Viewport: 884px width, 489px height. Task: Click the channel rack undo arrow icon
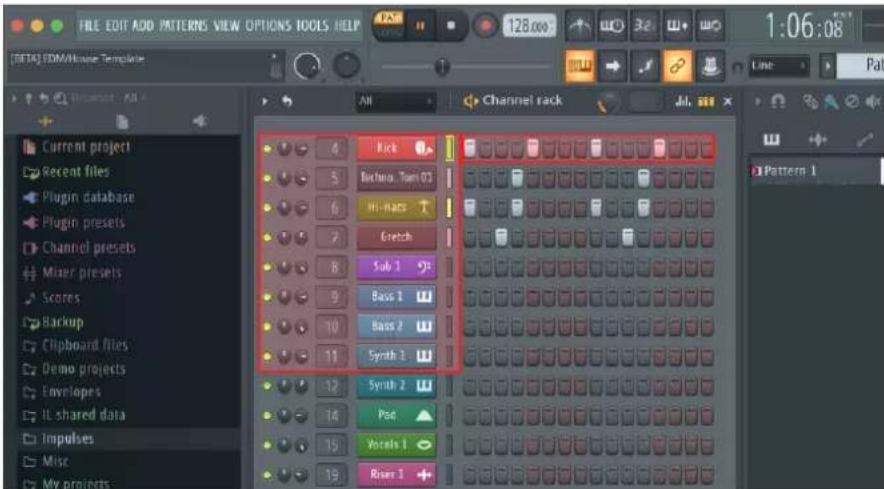click(287, 102)
